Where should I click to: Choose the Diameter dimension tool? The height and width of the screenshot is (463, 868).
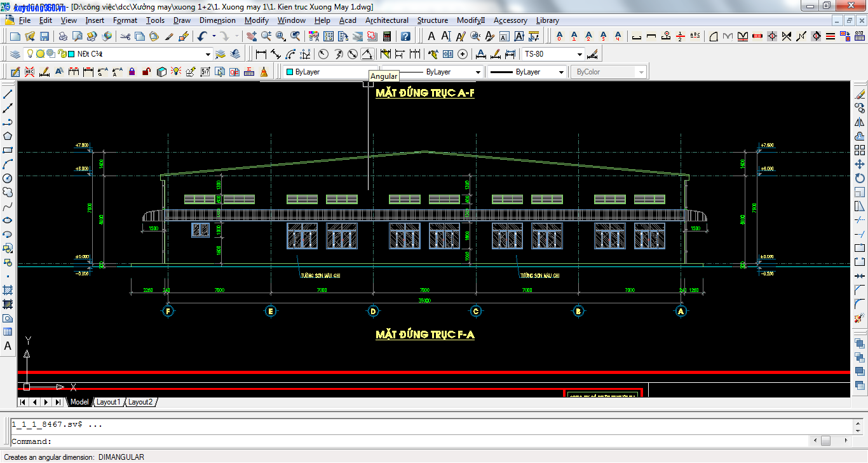[353, 54]
